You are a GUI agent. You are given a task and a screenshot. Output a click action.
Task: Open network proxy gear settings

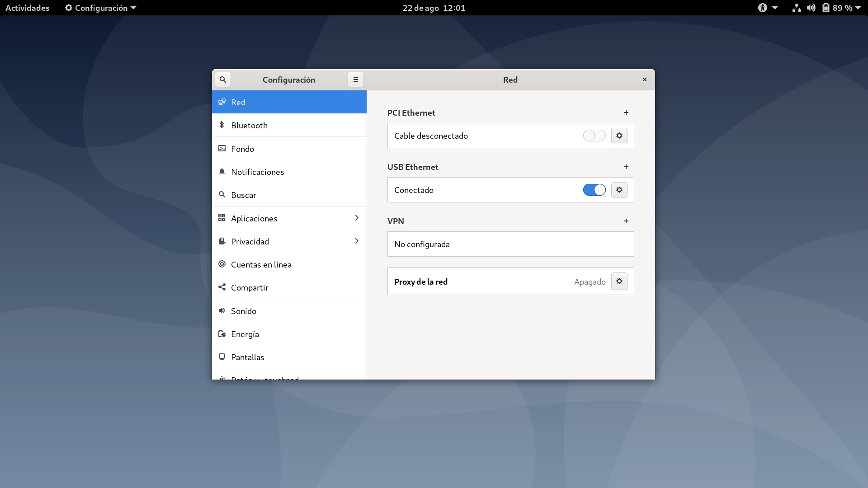point(619,281)
